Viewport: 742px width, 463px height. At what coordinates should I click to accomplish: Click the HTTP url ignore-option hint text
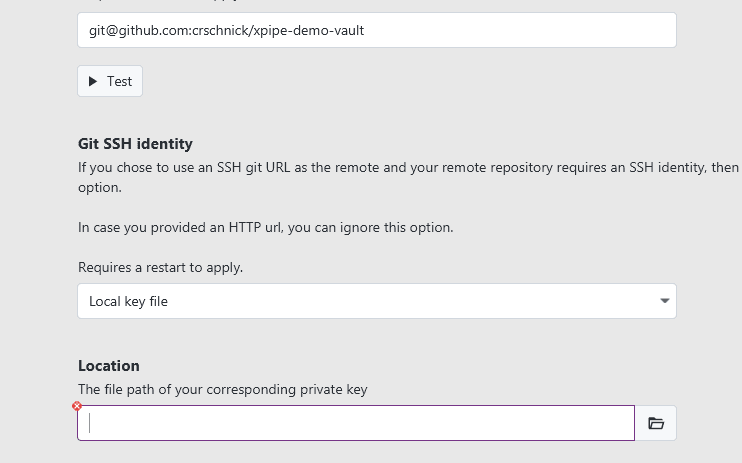coord(265,227)
